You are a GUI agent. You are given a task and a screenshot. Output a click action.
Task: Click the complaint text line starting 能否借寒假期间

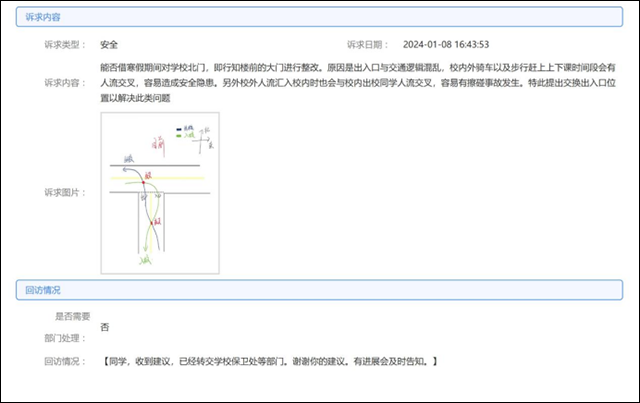click(x=358, y=67)
